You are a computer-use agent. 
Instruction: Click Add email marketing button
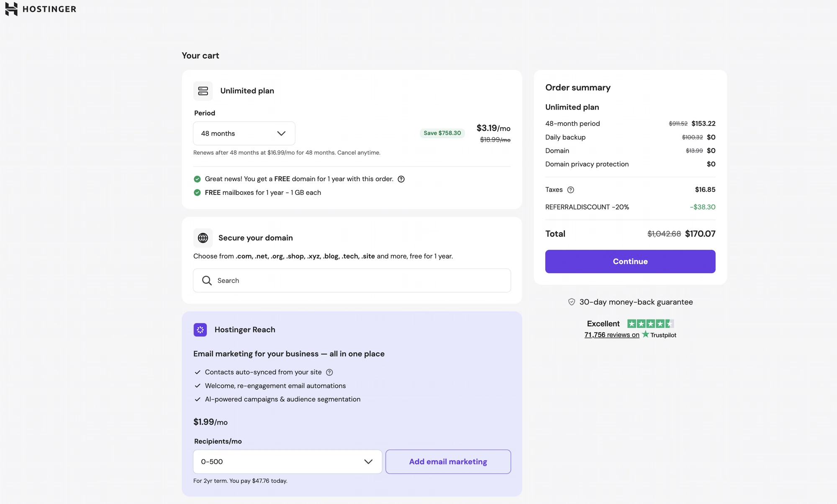[x=448, y=462]
